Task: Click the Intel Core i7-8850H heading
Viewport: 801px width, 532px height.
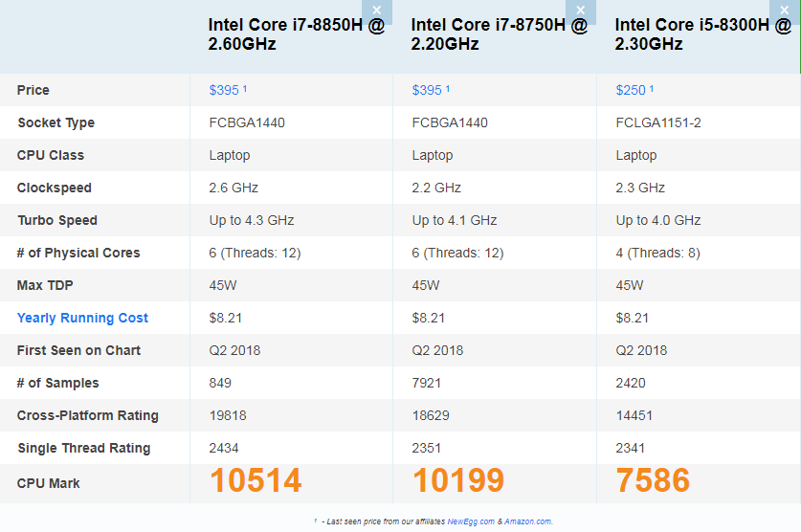Action: 297,34
